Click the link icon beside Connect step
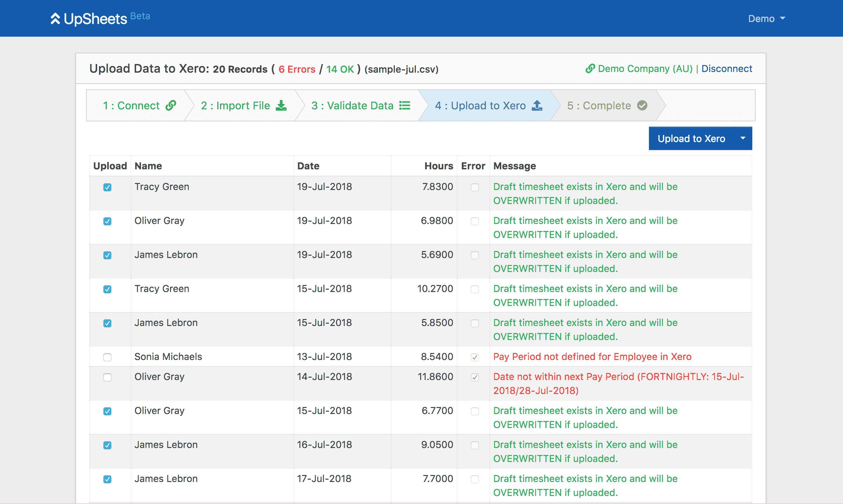 [x=171, y=106]
